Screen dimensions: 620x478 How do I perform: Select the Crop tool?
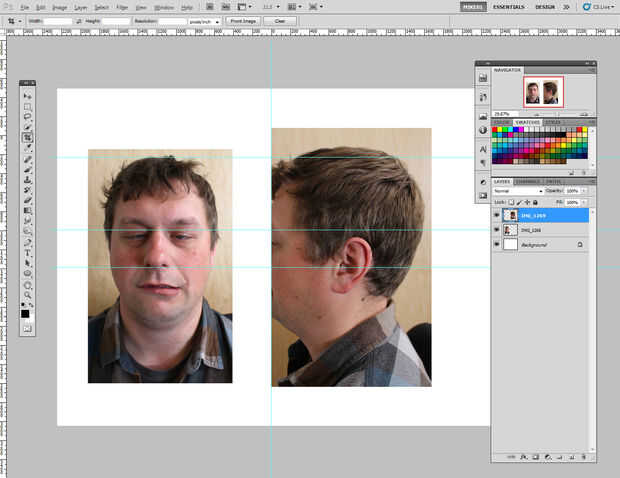[27, 138]
